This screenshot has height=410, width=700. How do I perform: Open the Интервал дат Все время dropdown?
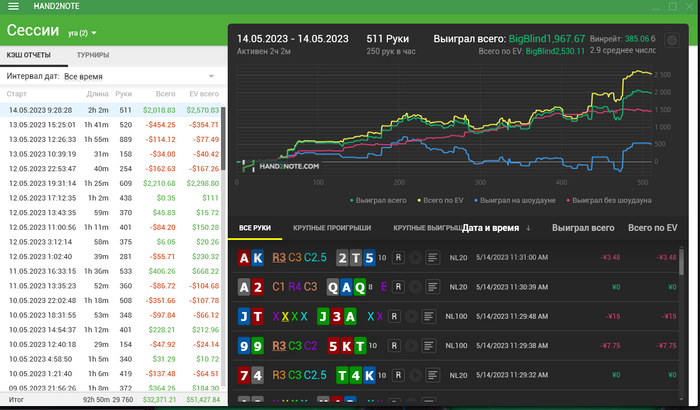[139, 76]
